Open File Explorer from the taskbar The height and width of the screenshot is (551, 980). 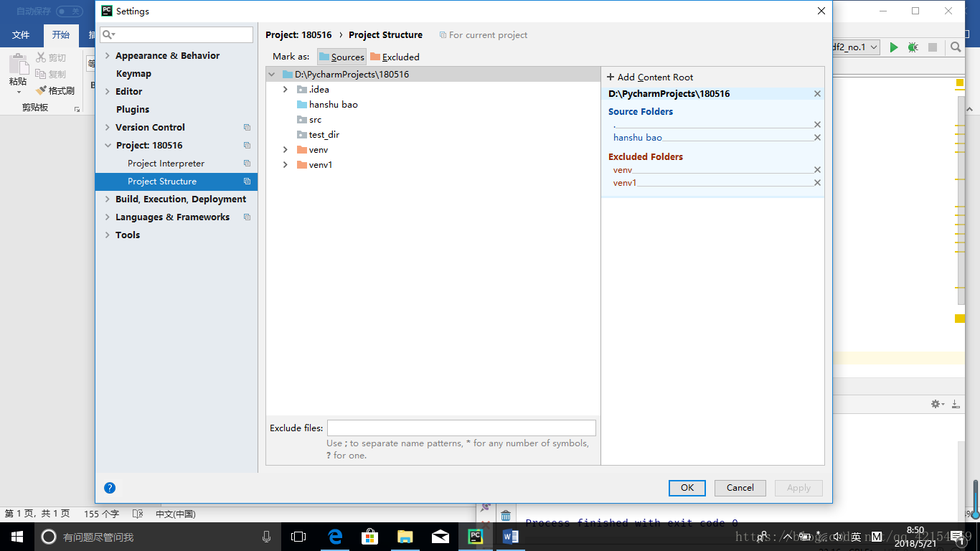[x=405, y=537]
